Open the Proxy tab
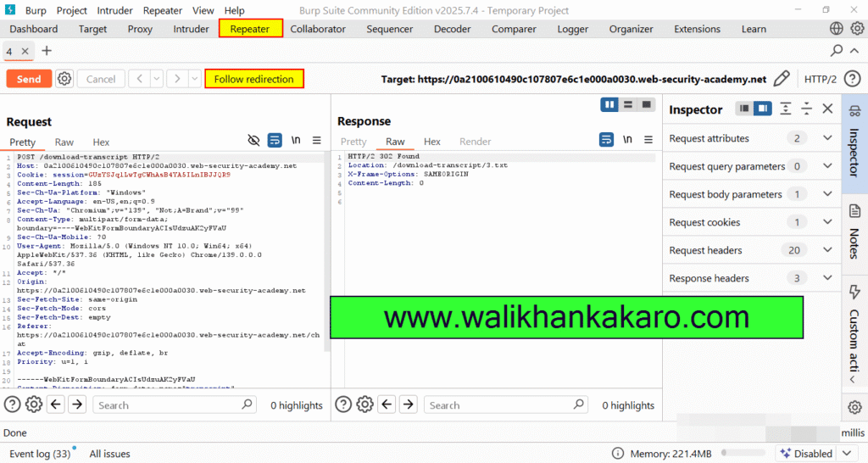This screenshot has width=868, height=463. [x=140, y=29]
